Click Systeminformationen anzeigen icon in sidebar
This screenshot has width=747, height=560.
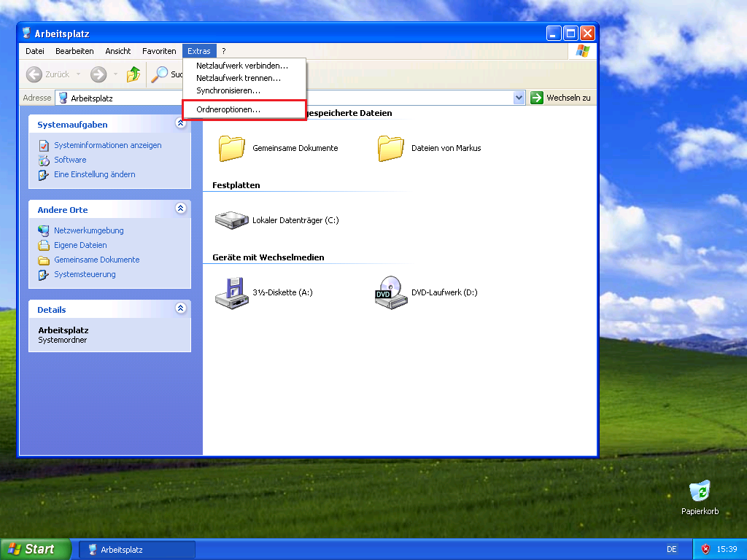tap(44, 146)
